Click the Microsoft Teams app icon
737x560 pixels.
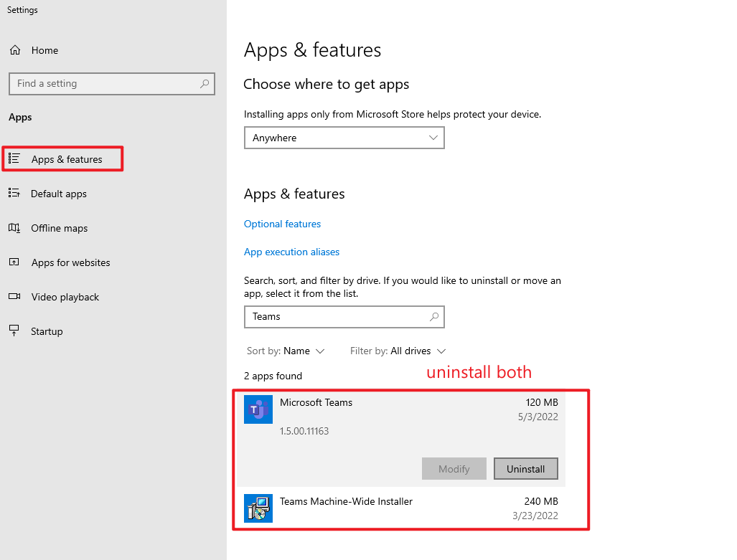(x=258, y=409)
